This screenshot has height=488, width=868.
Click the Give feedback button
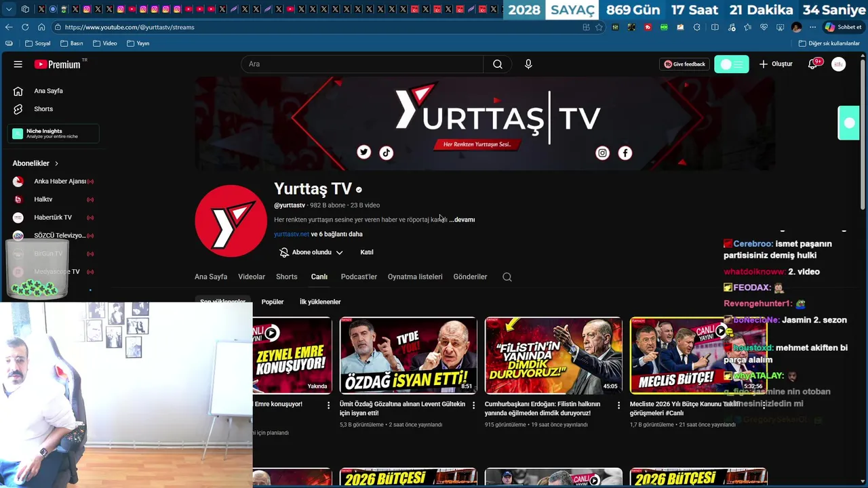coord(685,64)
